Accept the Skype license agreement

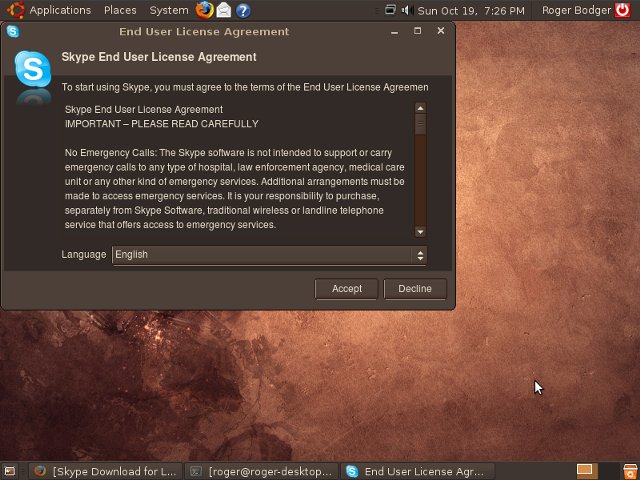click(x=347, y=289)
